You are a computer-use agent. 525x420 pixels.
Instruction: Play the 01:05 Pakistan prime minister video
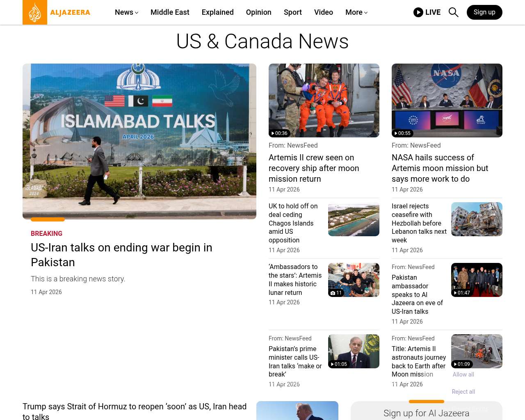[x=353, y=351]
